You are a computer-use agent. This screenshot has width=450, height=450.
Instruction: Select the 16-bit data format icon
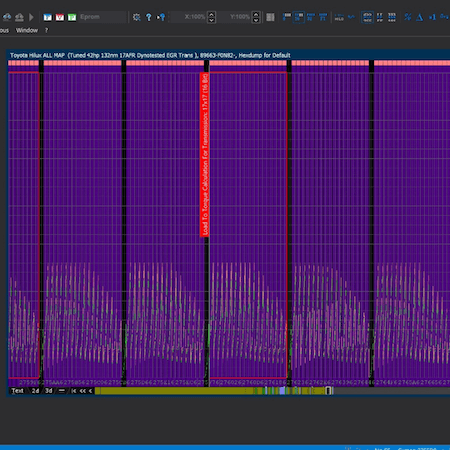point(380,17)
